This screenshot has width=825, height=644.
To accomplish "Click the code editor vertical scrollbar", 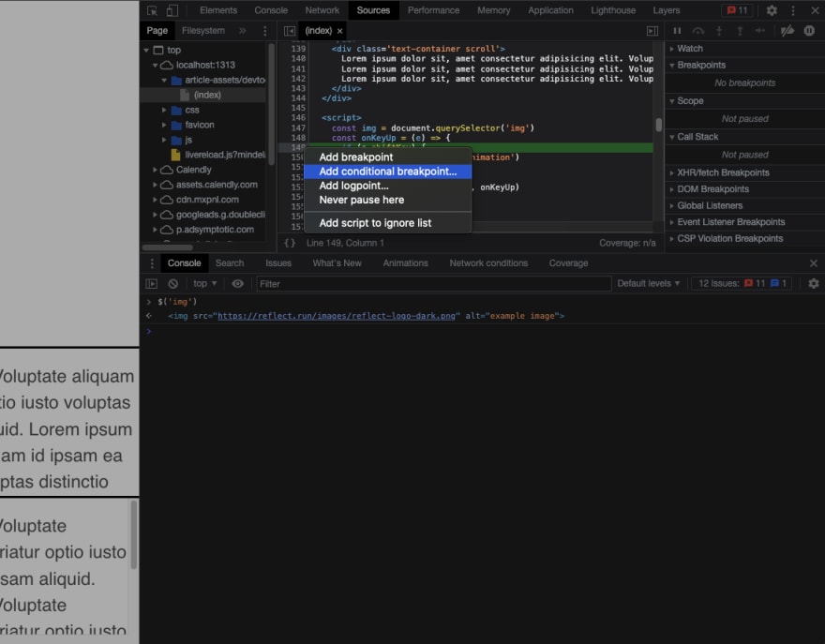I will click(658, 125).
